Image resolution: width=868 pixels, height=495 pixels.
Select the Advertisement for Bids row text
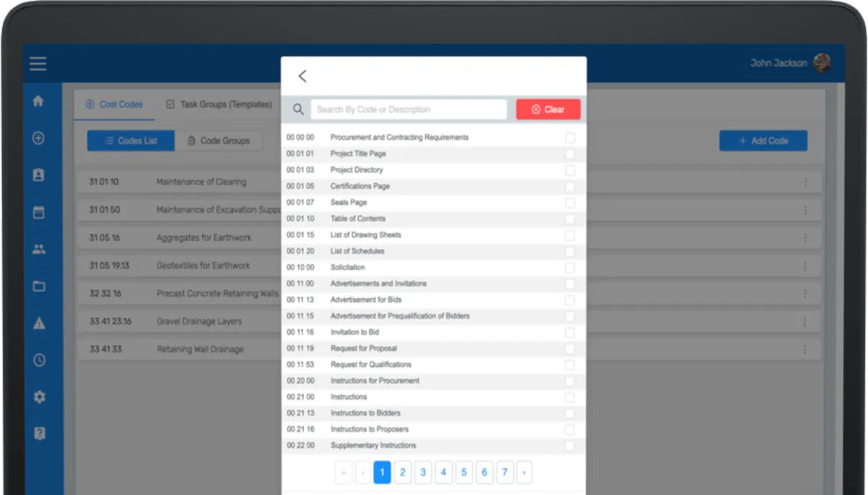click(366, 300)
